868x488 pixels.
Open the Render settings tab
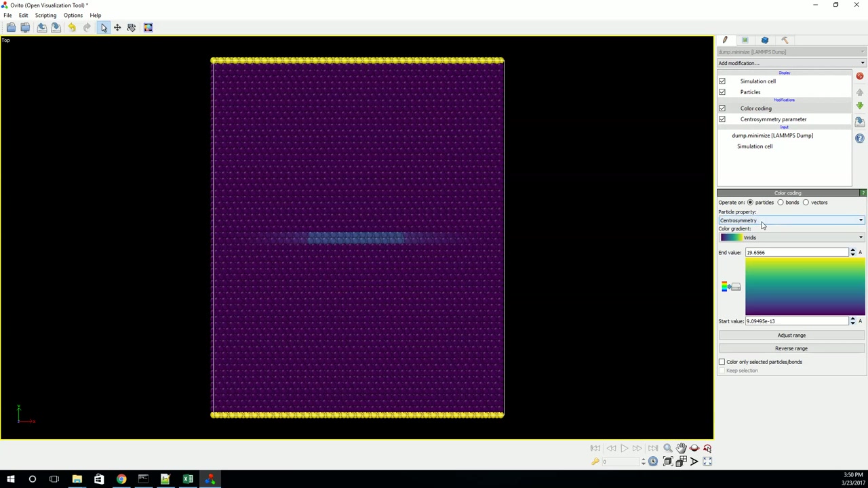(745, 41)
